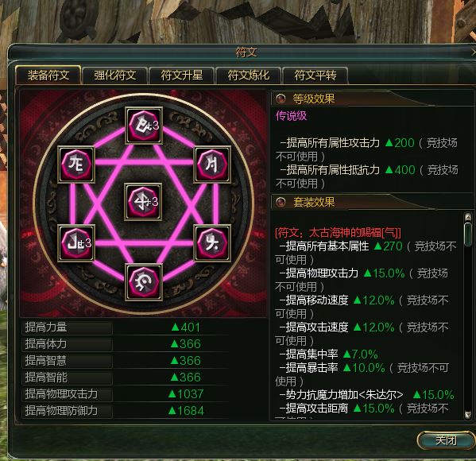Click the set effects scrollbar down arrow

click(468, 415)
